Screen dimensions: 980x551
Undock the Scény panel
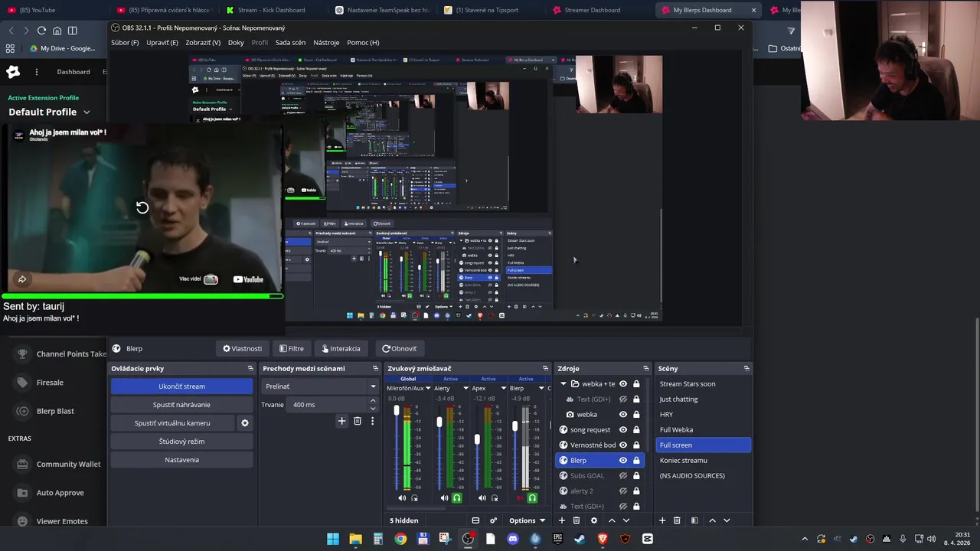(746, 368)
